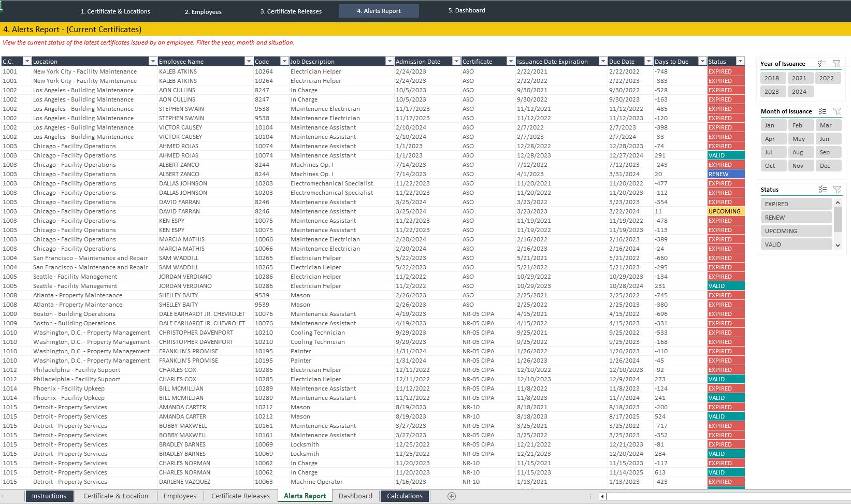Select the UPCOMING status cell for David Farran
The width and height of the screenshot is (851, 504).
pos(726,211)
